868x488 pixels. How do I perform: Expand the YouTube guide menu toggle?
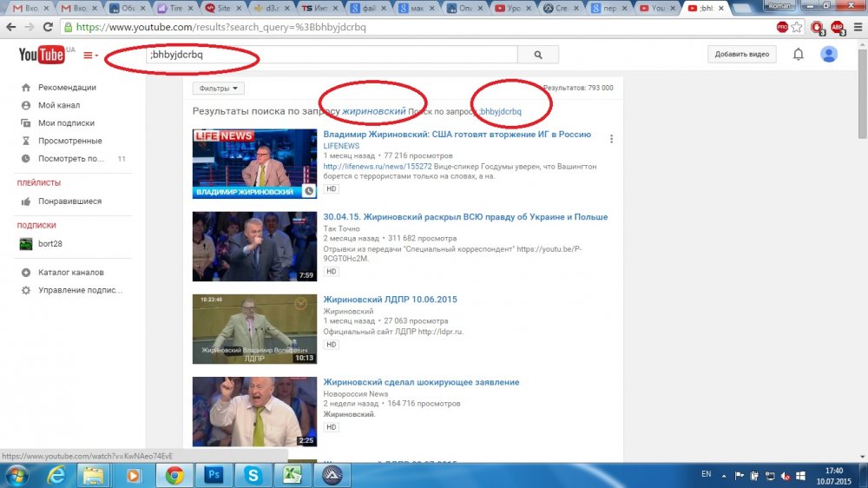pos(90,56)
